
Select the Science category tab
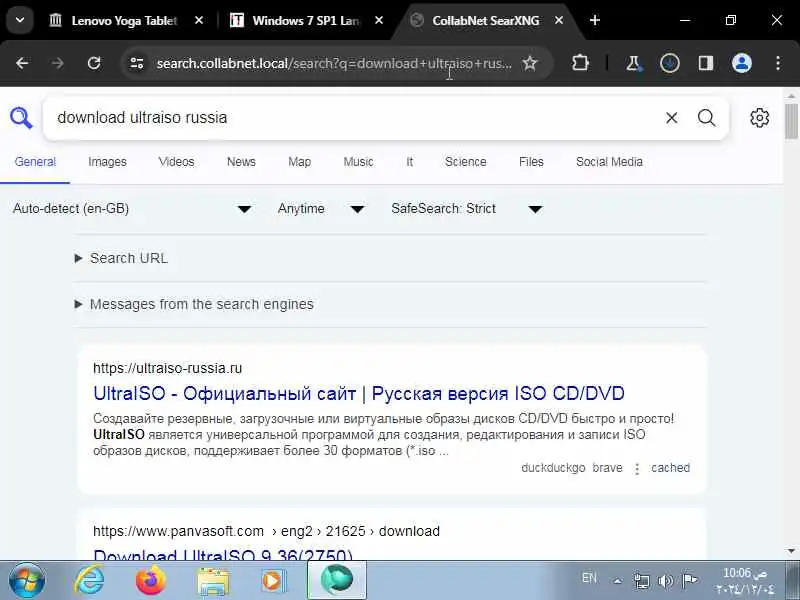coord(465,162)
